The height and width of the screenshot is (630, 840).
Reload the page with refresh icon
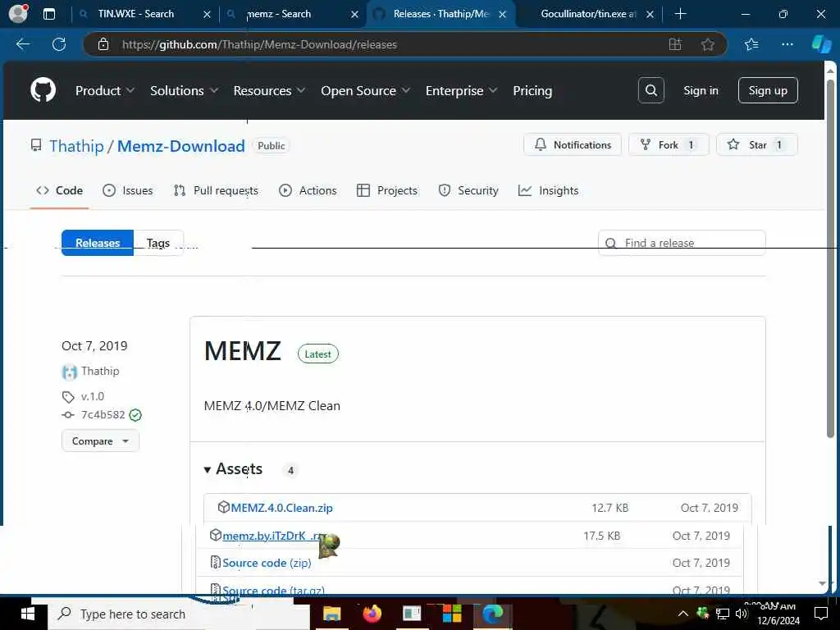click(59, 44)
